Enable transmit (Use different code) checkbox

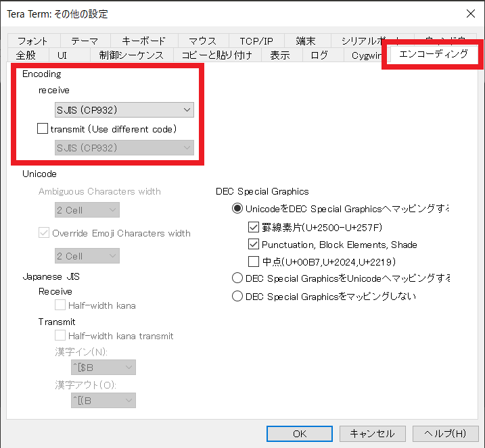(43, 128)
